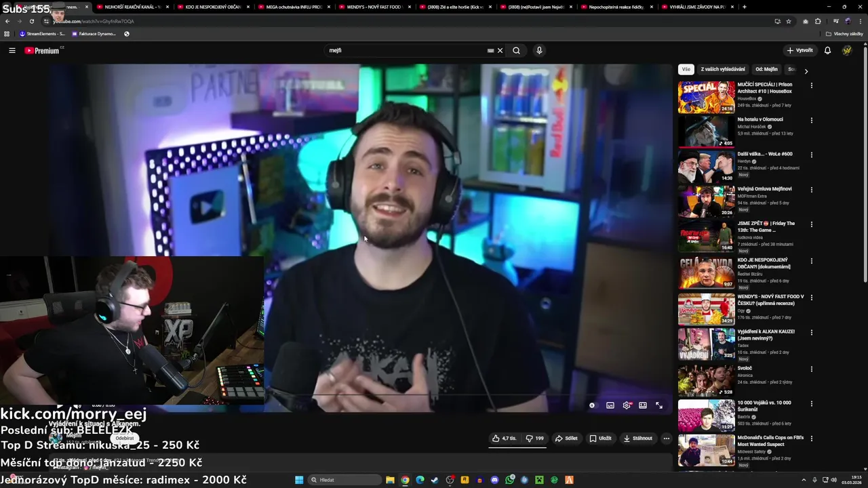The height and width of the screenshot is (488, 868).
Task: Click the Sdílet share button
Action: pos(566,438)
